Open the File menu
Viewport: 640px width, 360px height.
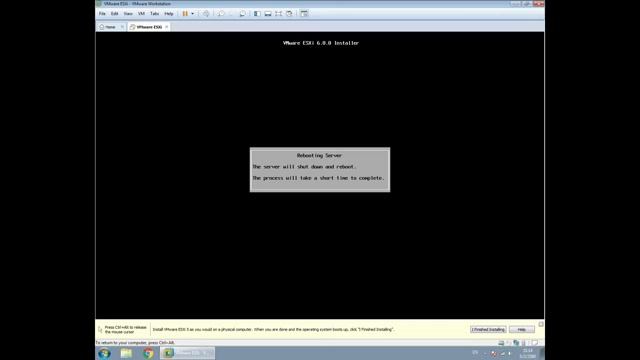(x=102, y=13)
